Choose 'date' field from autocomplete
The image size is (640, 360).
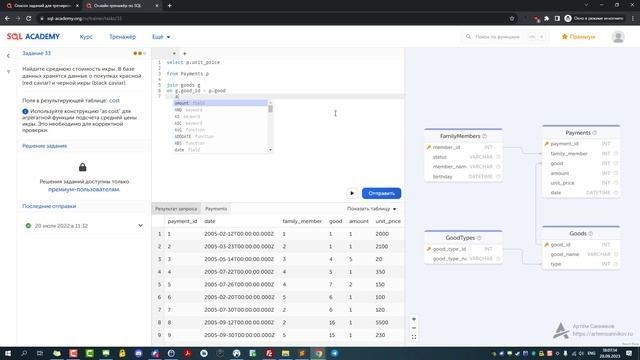(x=220, y=150)
